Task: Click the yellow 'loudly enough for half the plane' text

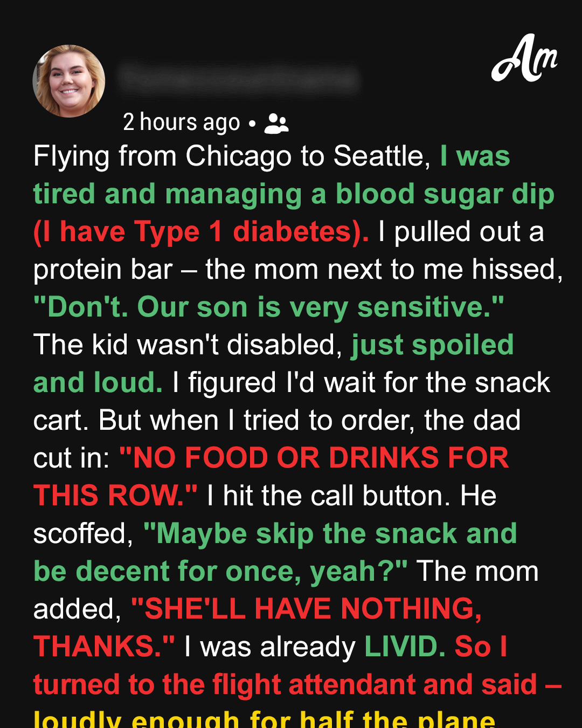Action: click(264, 718)
